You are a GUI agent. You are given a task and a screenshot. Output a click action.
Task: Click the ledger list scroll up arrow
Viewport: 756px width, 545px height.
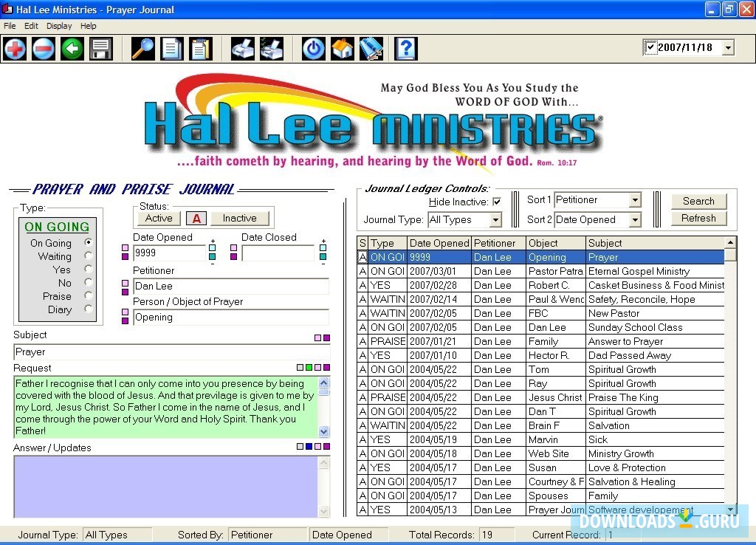click(x=730, y=242)
